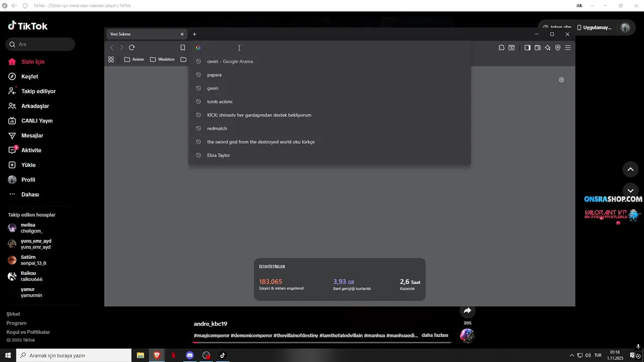
Task: Select the Yeni Sekme tab
Action: (147, 34)
